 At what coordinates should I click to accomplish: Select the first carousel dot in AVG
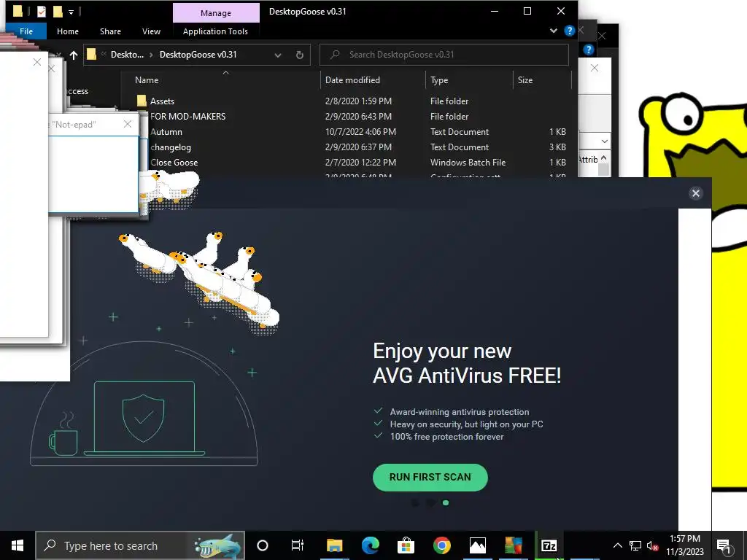[415, 503]
